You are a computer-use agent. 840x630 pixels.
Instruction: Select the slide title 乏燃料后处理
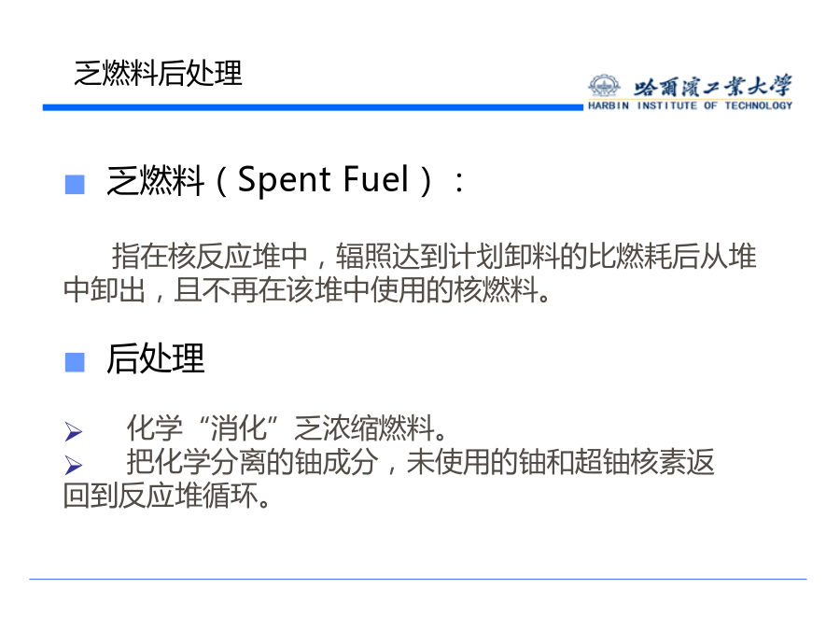click(158, 73)
